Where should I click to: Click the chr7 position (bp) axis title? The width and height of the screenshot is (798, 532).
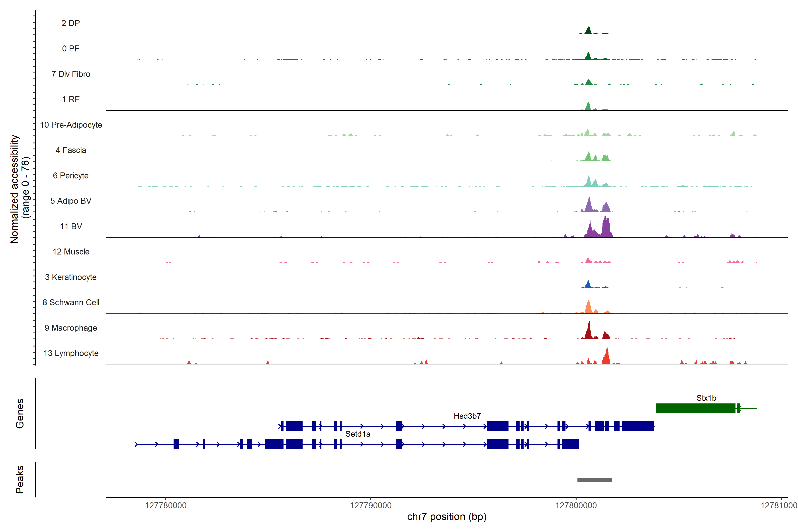tap(446, 517)
